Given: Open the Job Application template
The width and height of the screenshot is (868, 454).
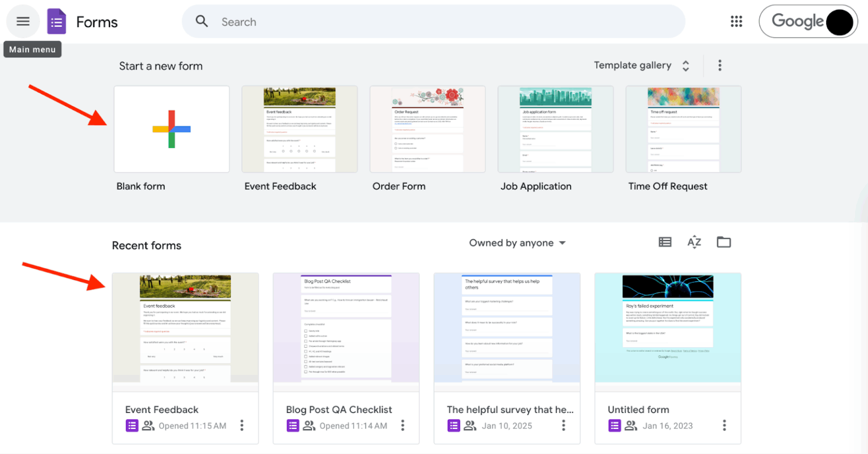Looking at the screenshot, I should [x=555, y=129].
